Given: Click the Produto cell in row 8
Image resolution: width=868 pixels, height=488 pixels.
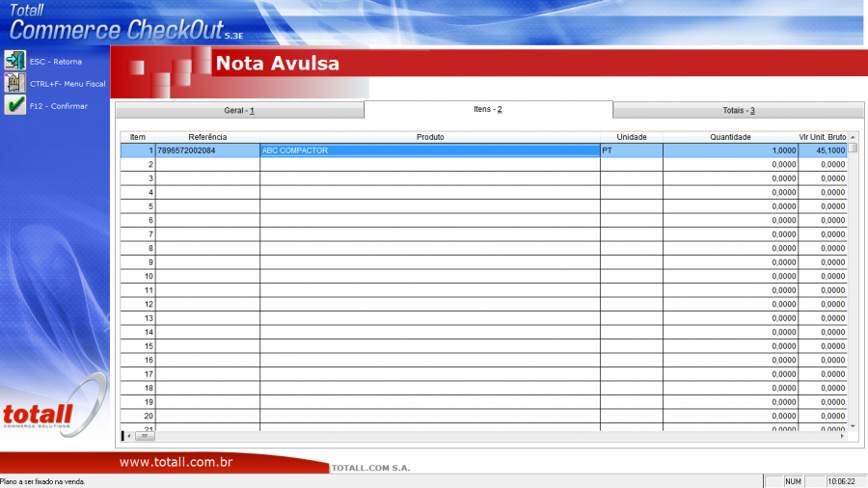Looking at the screenshot, I should [430, 249].
